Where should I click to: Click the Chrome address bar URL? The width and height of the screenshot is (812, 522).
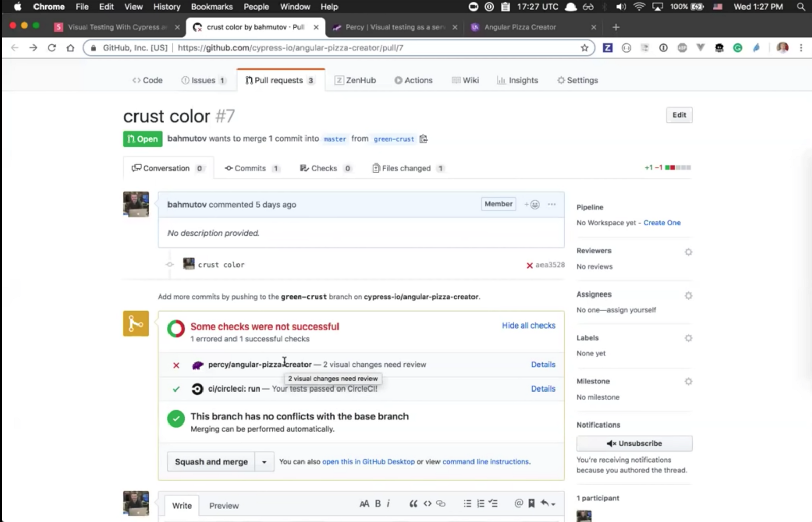click(x=290, y=48)
